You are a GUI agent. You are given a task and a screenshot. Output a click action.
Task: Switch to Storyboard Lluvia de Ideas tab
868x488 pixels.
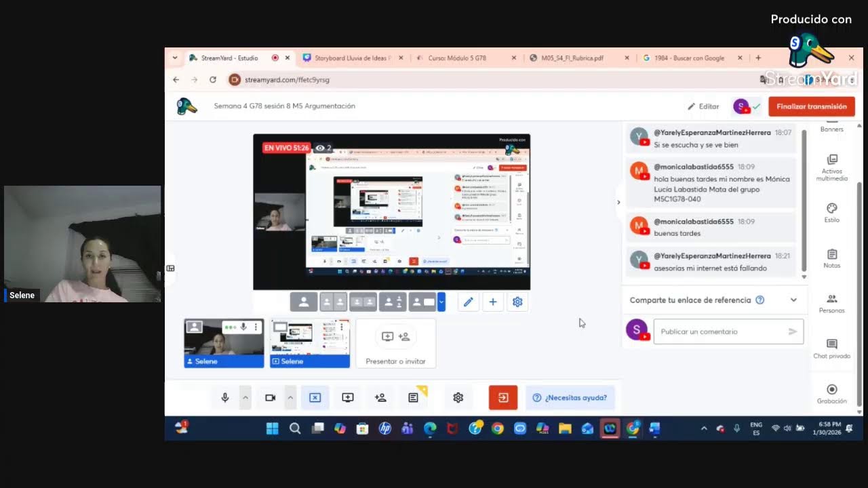pos(353,58)
